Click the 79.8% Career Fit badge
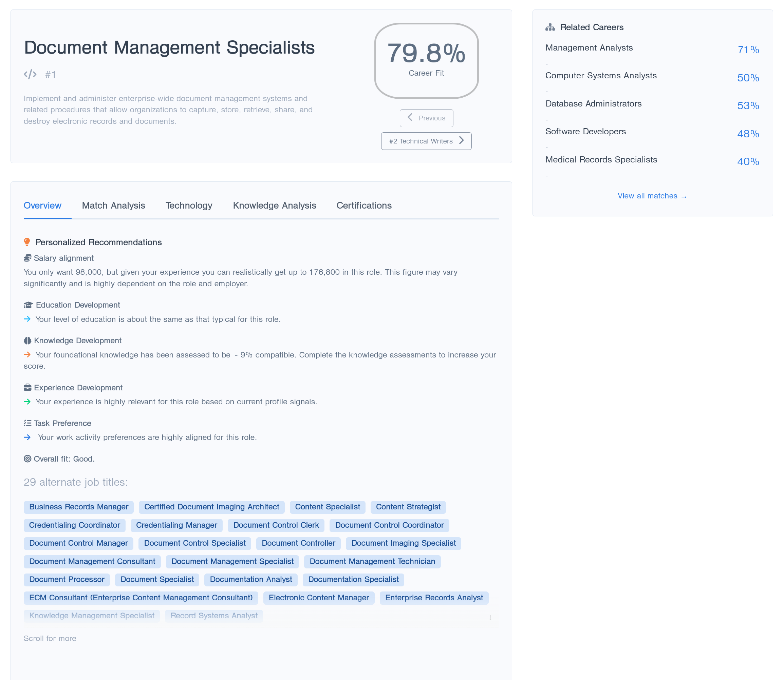Screen dimensions: 784x680 [x=426, y=61]
